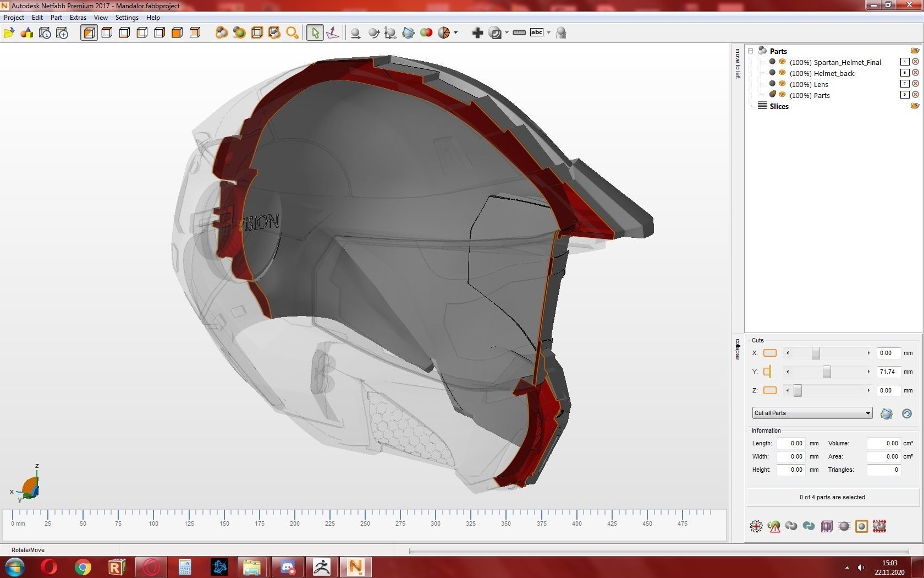This screenshot has height=578, width=924.
Task: Collapse the Parts tree node
Action: pos(750,51)
